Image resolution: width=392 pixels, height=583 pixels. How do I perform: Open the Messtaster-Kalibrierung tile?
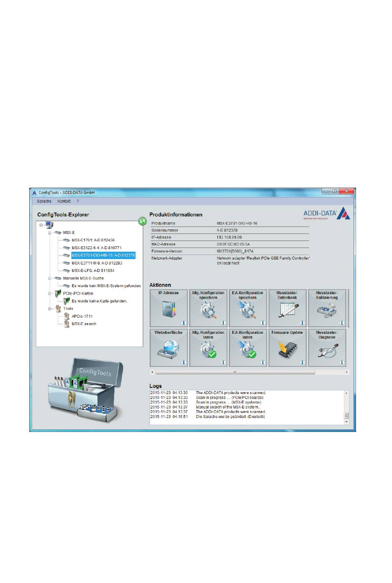coord(327,308)
